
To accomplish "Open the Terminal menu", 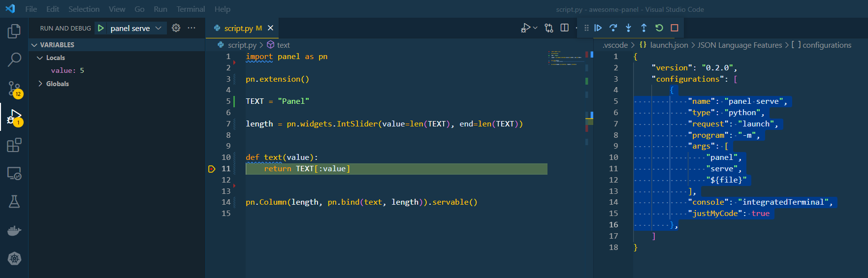I will (191, 9).
